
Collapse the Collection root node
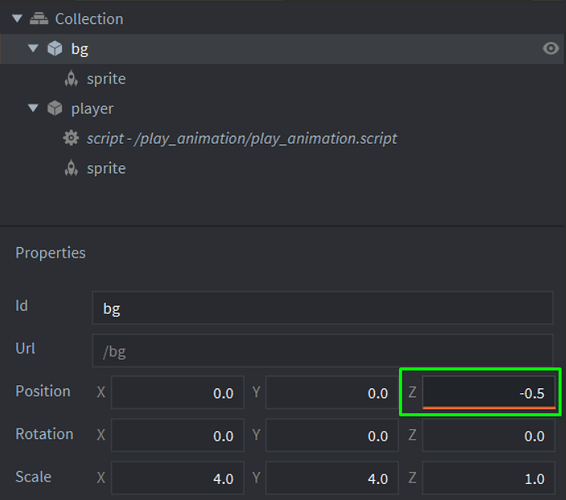17,18
